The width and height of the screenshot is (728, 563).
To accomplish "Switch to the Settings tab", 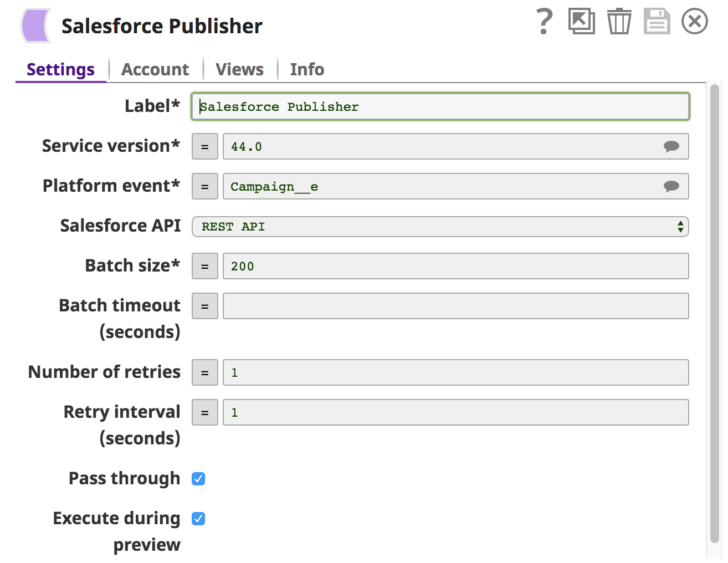I will coord(60,69).
